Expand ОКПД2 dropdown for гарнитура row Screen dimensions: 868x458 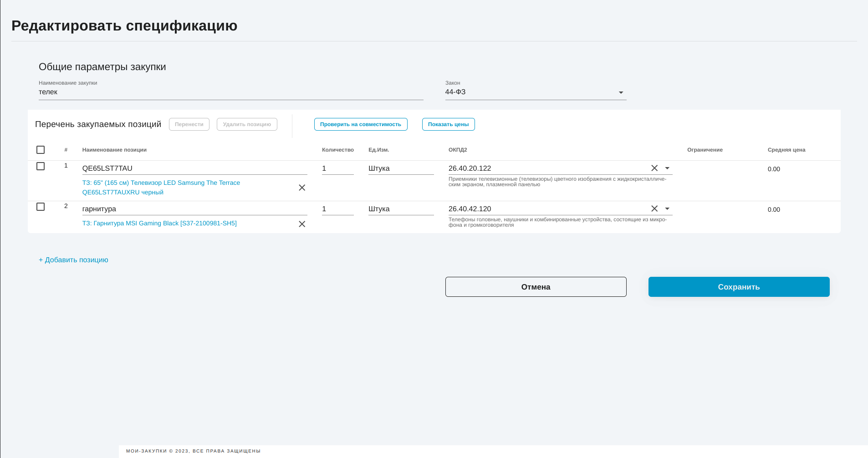pyautogui.click(x=667, y=209)
